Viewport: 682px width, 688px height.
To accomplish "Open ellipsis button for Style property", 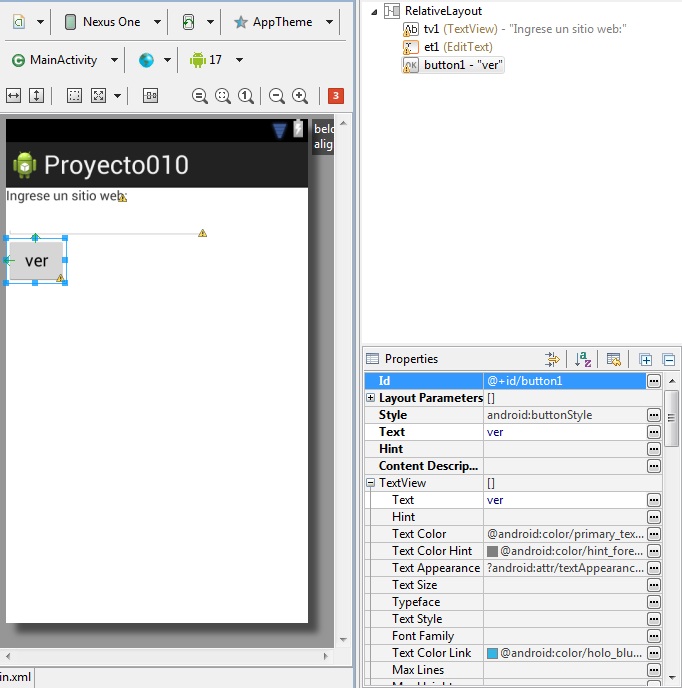I will pos(653,415).
